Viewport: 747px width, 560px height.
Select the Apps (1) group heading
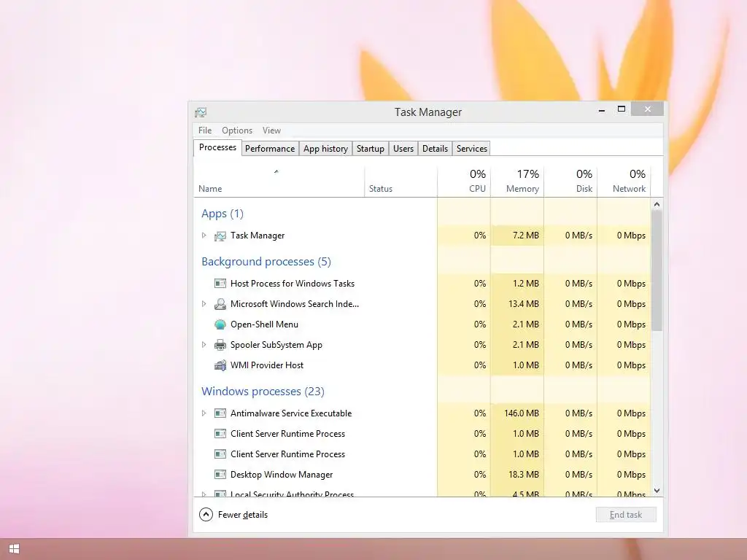coord(222,214)
